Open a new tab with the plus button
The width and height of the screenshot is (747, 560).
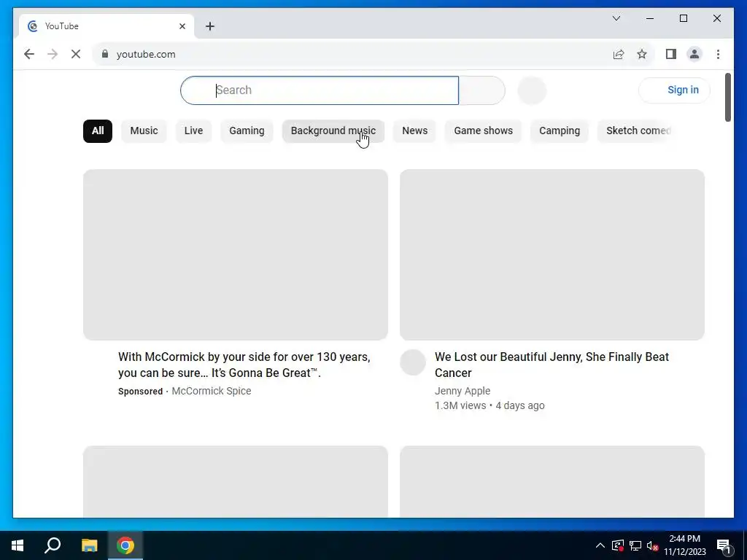[210, 26]
